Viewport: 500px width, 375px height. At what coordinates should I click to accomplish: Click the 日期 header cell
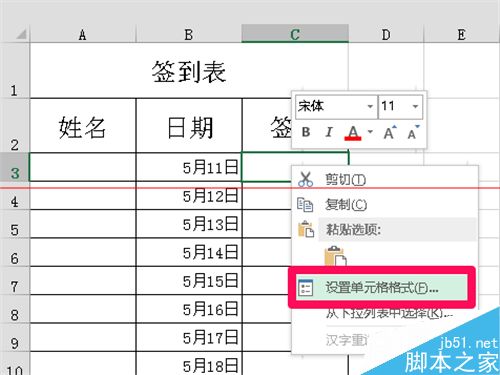[x=189, y=126]
